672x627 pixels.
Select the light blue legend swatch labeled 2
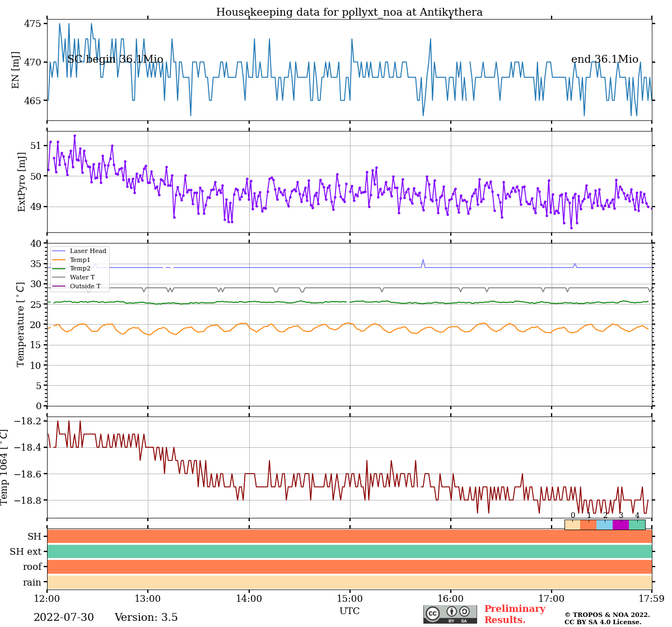tap(605, 525)
